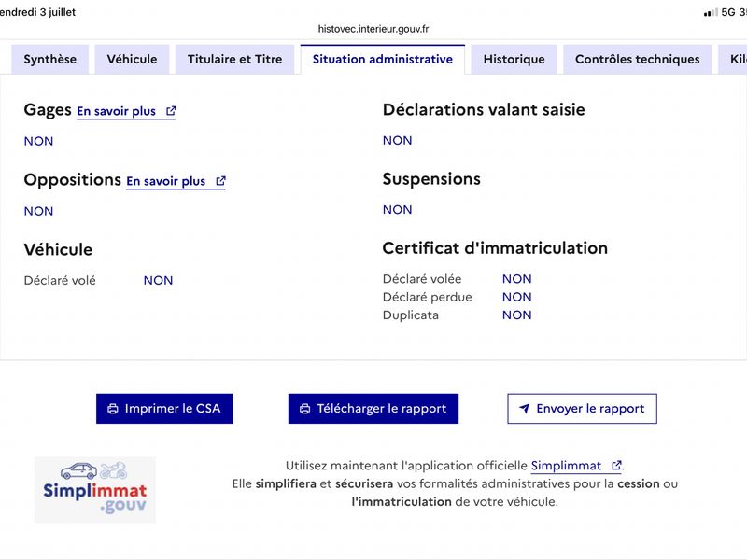Click the Télécharger le rapport button
The width and height of the screenshot is (747, 560).
373,409
